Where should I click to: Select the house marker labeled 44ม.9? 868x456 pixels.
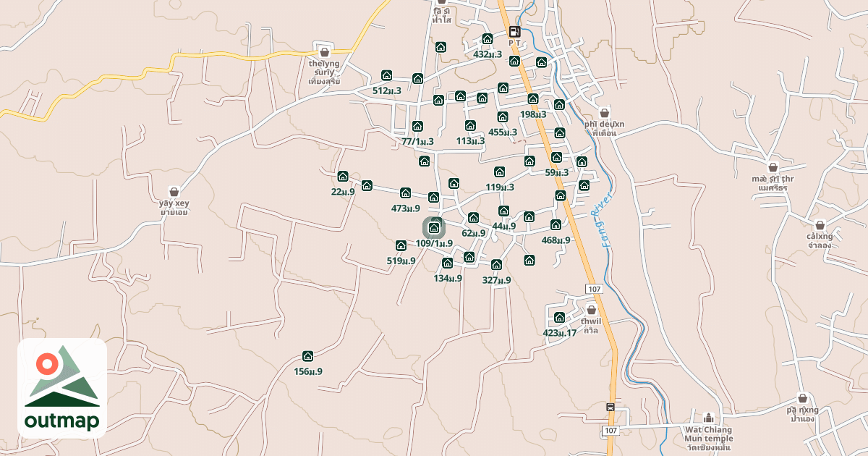pos(504,211)
